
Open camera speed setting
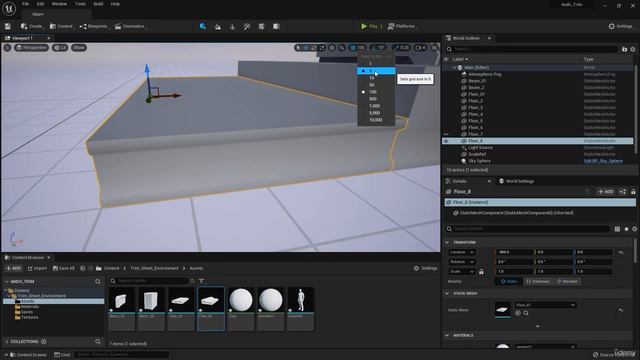(x=420, y=48)
